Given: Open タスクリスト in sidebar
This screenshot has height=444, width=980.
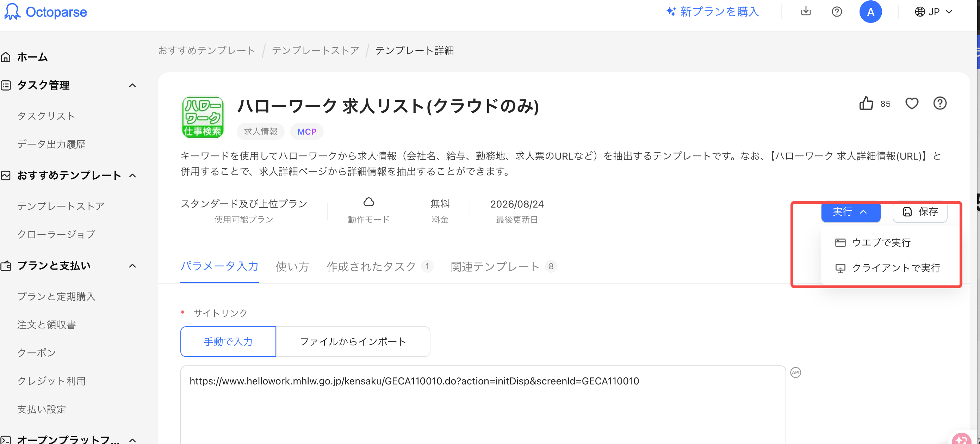Looking at the screenshot, I should (46, 116).
